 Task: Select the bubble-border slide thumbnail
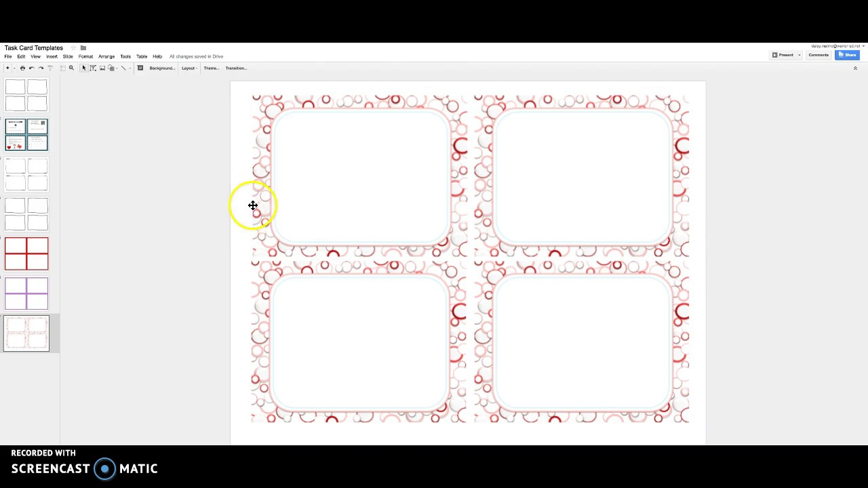click(26, 333)
